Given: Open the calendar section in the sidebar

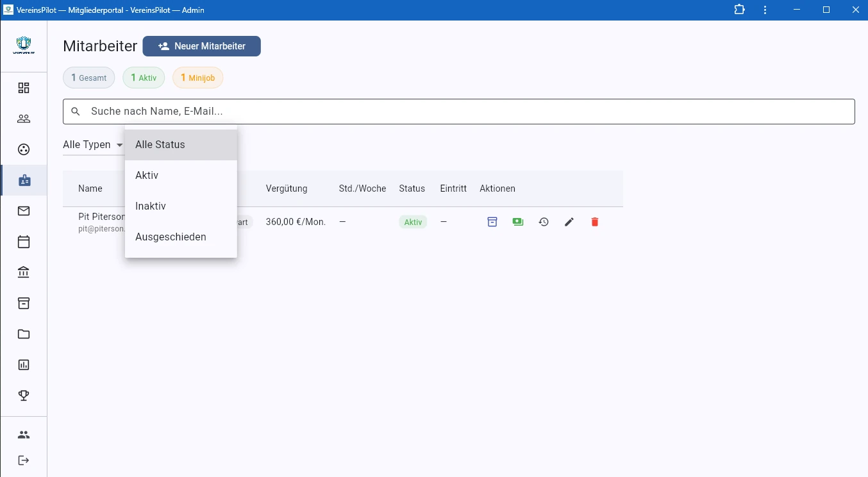Looking at the screenshot, I should [24, 241].
